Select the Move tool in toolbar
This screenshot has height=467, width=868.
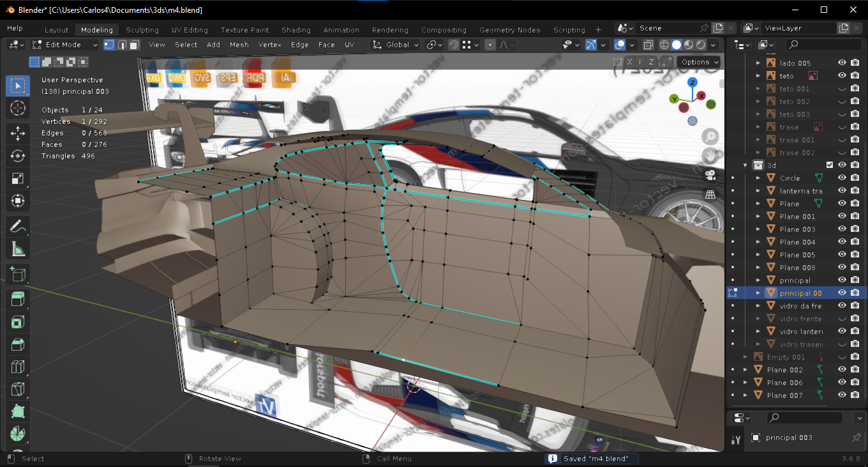pos(18,133)
